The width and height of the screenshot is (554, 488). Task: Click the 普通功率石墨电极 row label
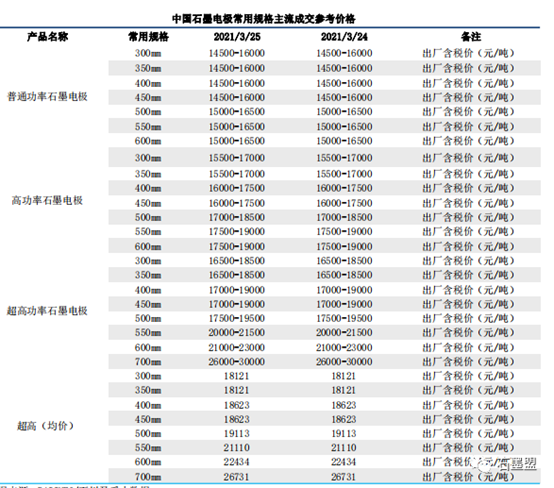47,96
